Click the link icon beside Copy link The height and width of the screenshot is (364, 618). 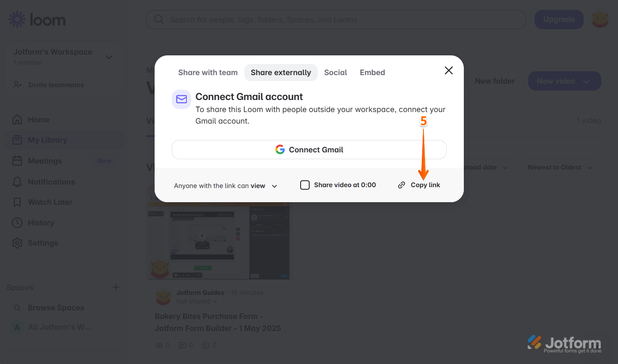click(x=402, y=185)
